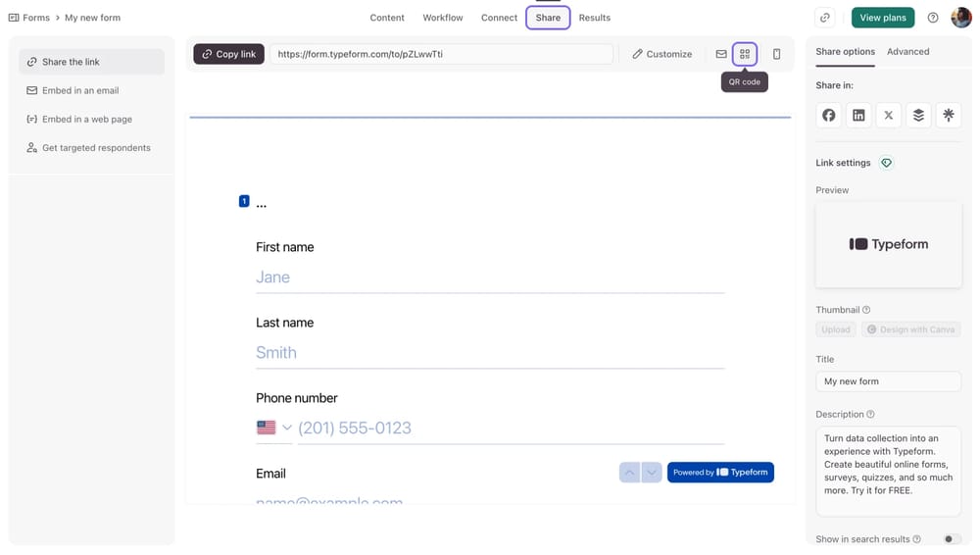Click the link icon beside View plans
This screenshot has height=555, width=980.
tap(825, 18)
